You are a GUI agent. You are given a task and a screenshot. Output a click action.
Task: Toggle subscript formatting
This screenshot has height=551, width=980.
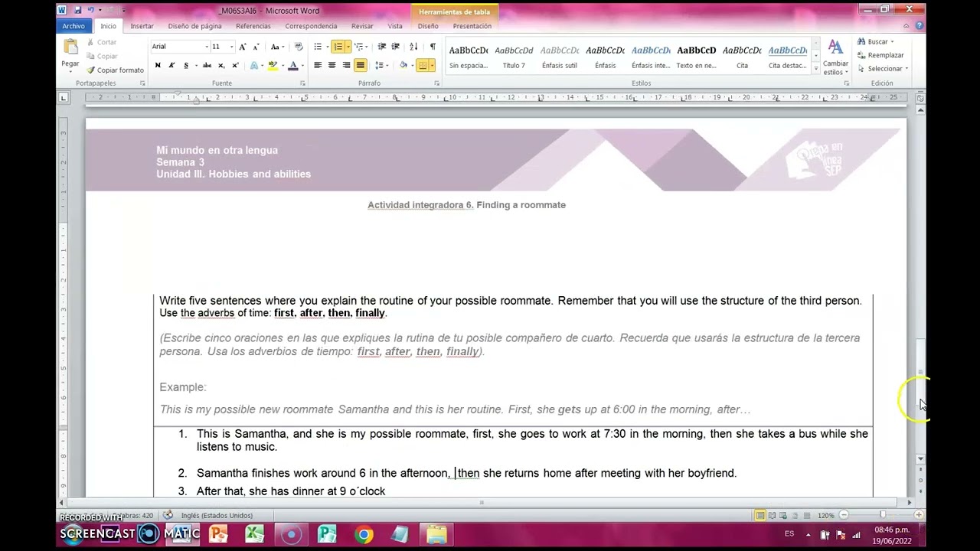pyautogui.click(x=221, y=66)
